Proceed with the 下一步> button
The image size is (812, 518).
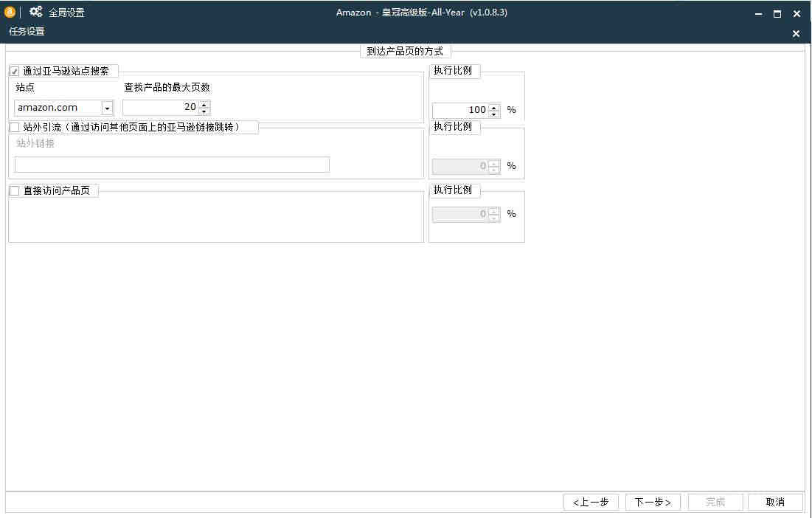coord(653,502)
